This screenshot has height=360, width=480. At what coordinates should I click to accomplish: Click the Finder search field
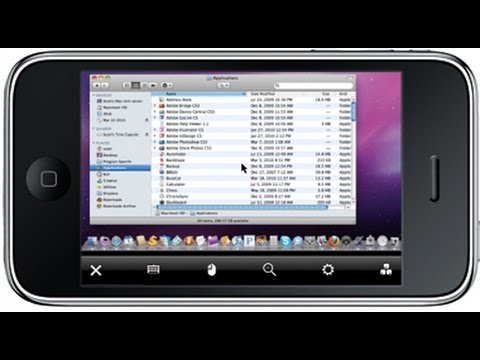(x=313, y=86)
